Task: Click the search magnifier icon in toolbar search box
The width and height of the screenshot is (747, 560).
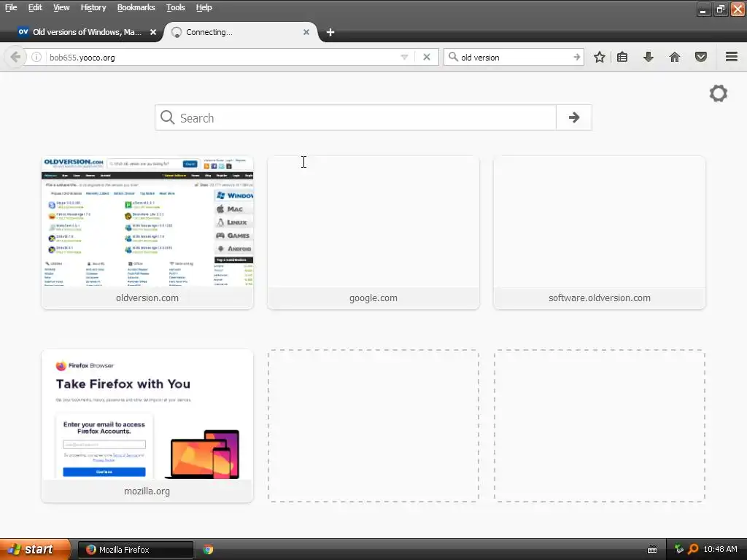Action: (x=453, y=57)
